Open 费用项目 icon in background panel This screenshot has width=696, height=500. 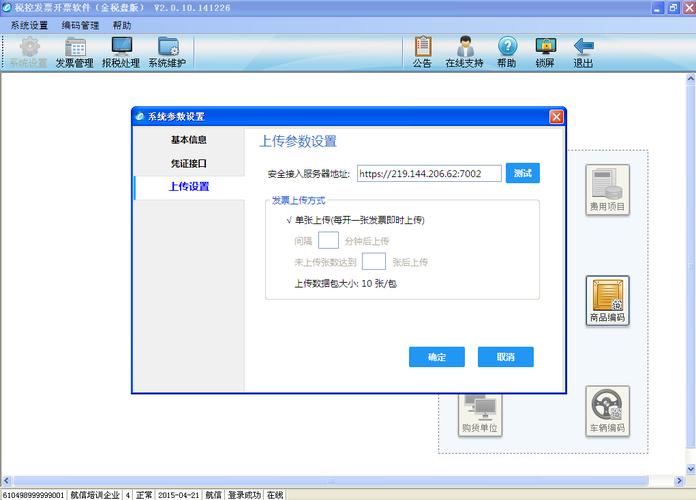(607, 190)
